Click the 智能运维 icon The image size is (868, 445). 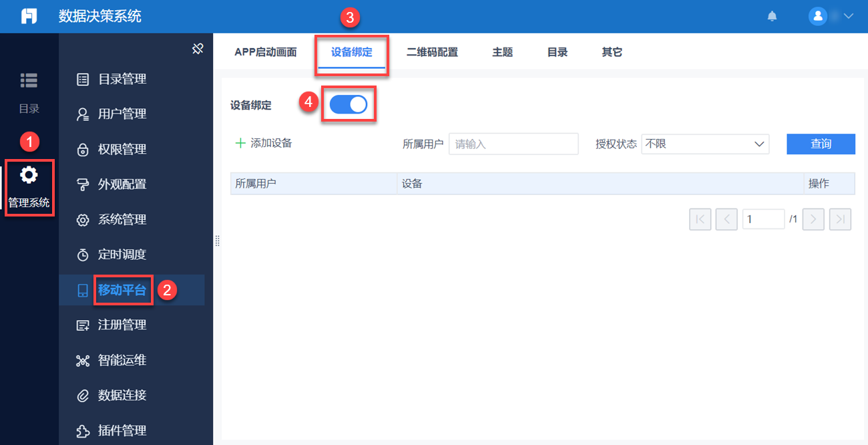(83, 361)
